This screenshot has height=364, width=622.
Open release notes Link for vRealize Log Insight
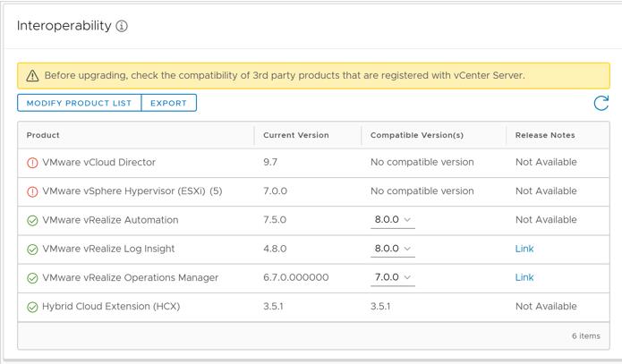pos(524,249)
